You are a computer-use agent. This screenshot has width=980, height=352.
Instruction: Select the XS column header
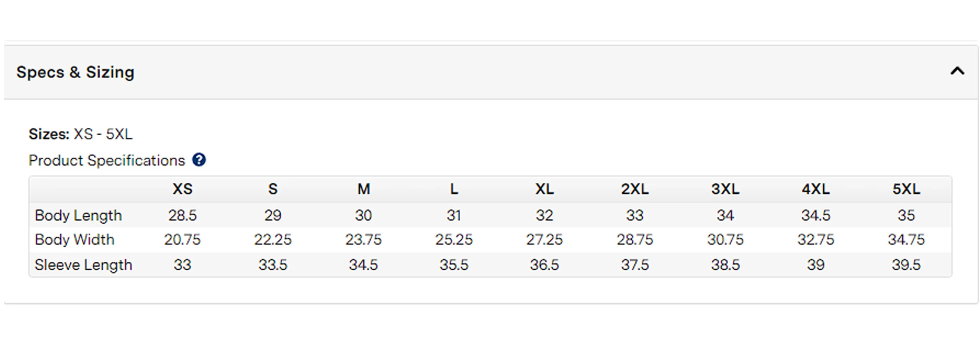tap(182, 189)
